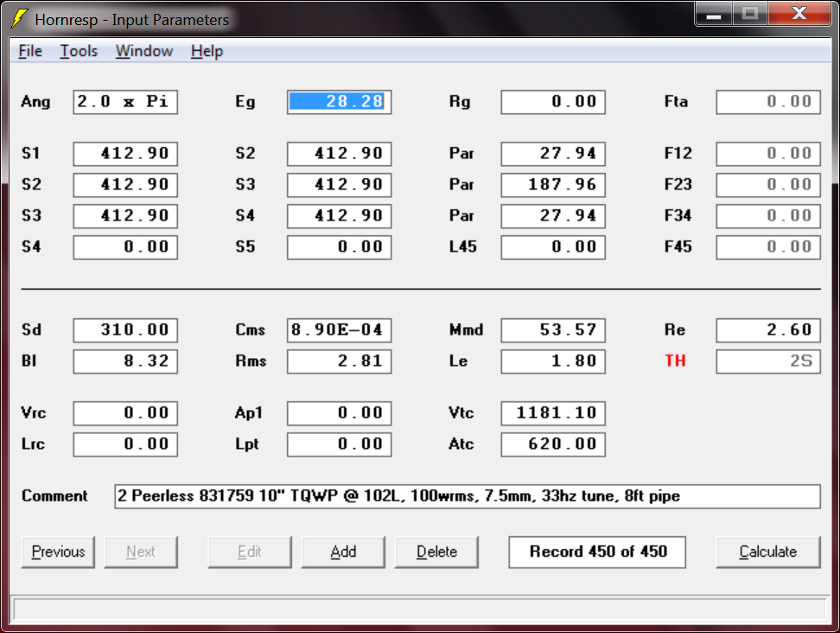Click the L45 label
The width and height of the screenshot is (840, 633).
click(463, 246)
